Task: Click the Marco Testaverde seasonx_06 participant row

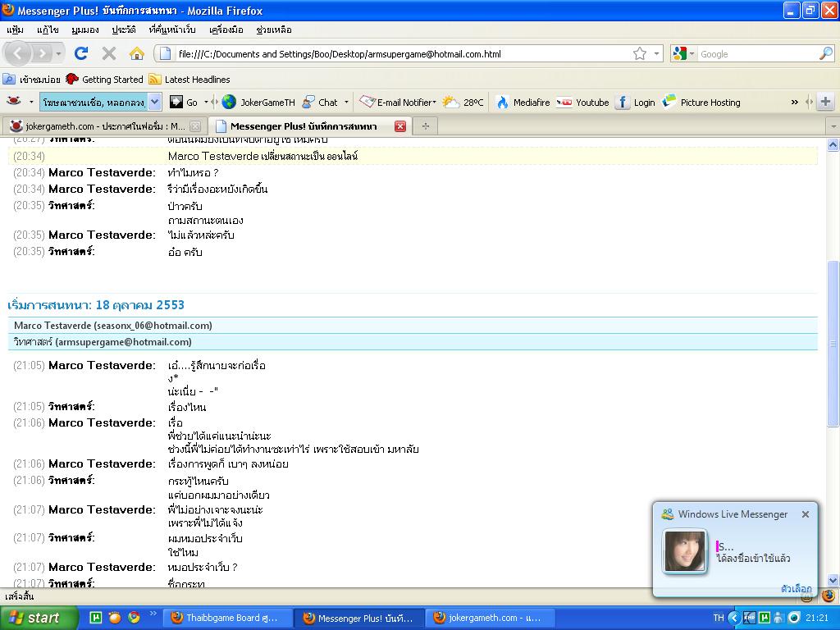Action: pos(413,325)
